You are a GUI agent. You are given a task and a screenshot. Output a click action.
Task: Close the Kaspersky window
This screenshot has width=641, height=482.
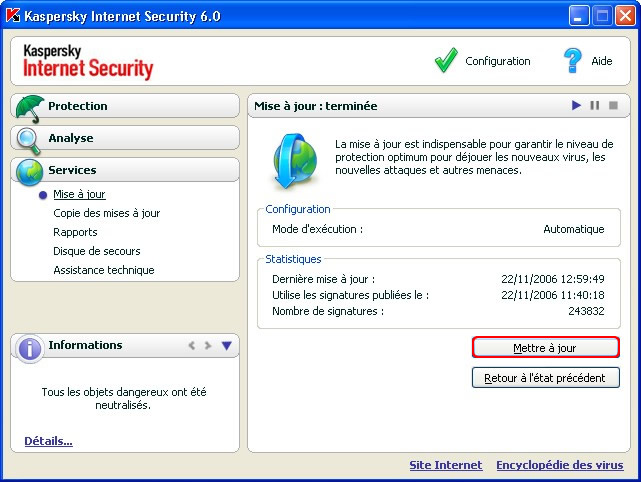pyautogui.click(x=626, y=16)
